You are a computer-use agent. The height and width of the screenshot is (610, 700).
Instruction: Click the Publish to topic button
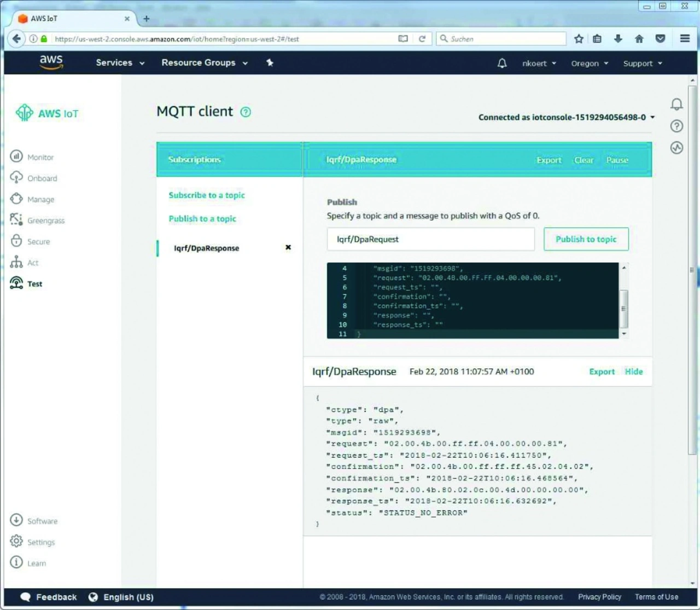[x=586, y=239]
